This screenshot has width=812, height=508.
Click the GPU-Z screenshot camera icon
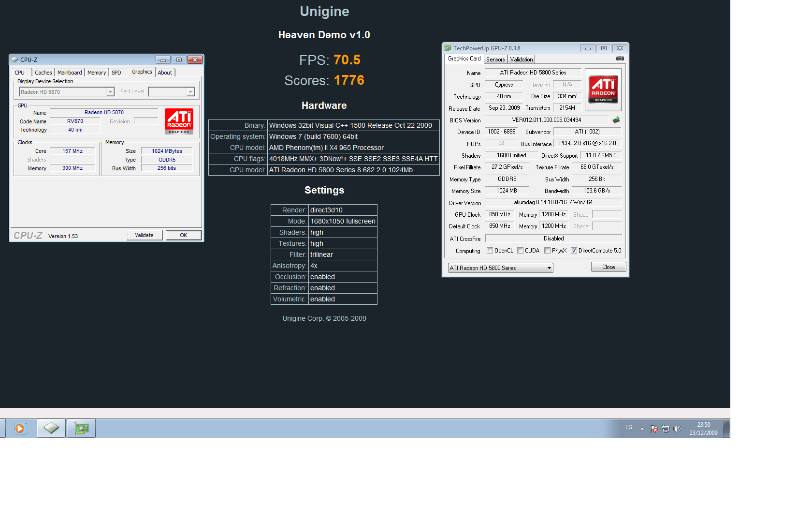[620, 59]
